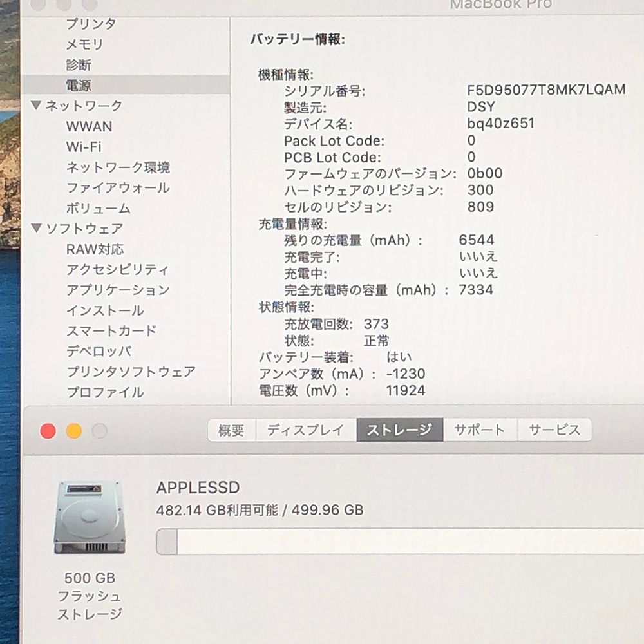Image resolution: width=644 pixels, height=644 pixels.
Task: Open the サービス tab
Action: (x=554, y=430)
